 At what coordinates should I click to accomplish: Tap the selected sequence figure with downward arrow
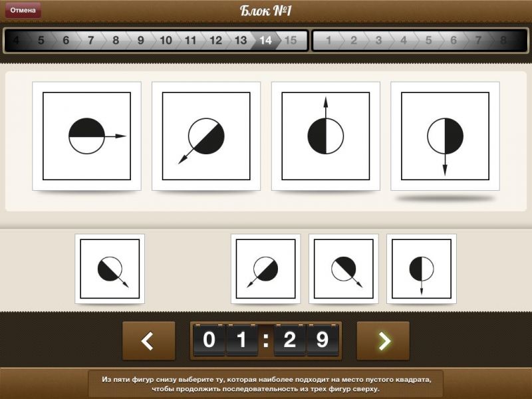point(445,136)
